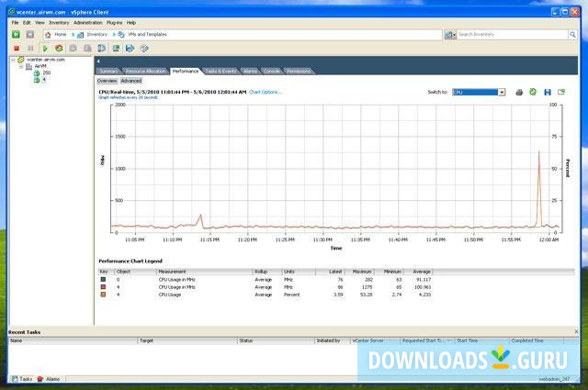The width and height of the screenshot is (588, 390).
Task: Switch to the Console tab
Action: 271,72
